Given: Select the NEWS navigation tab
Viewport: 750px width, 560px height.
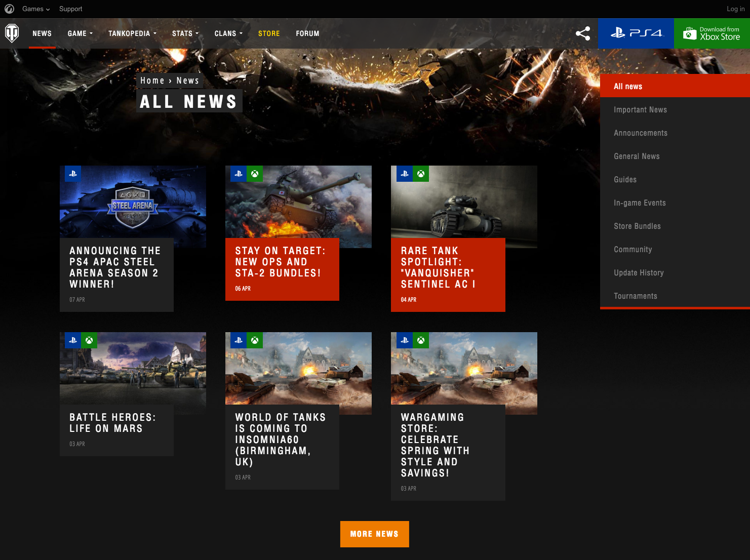Looking at the screenshot, I should click(42, 33).
